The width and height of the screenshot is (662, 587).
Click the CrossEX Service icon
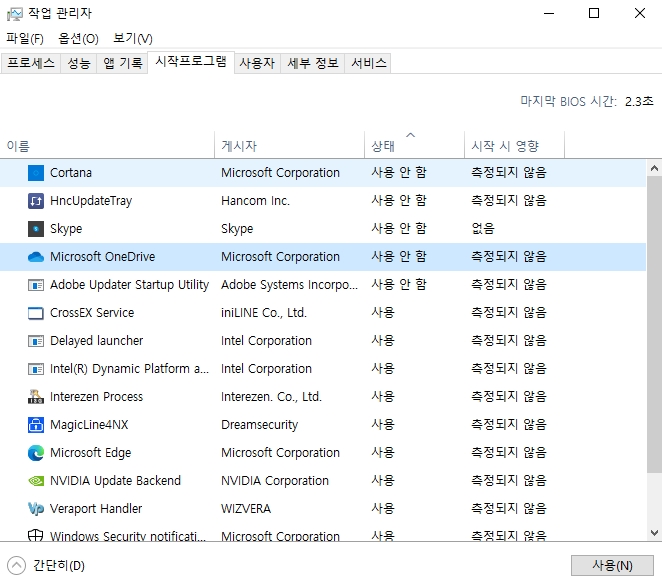coord(36,313)
